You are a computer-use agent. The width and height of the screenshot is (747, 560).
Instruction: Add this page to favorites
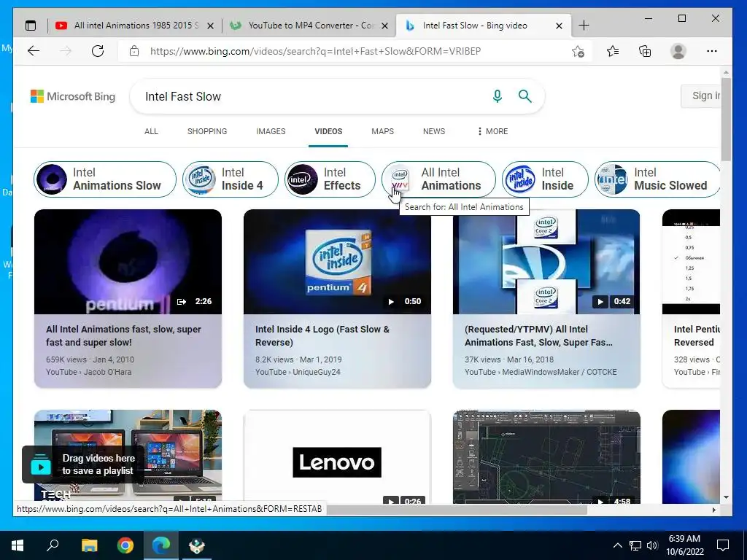tap(578, 51)
